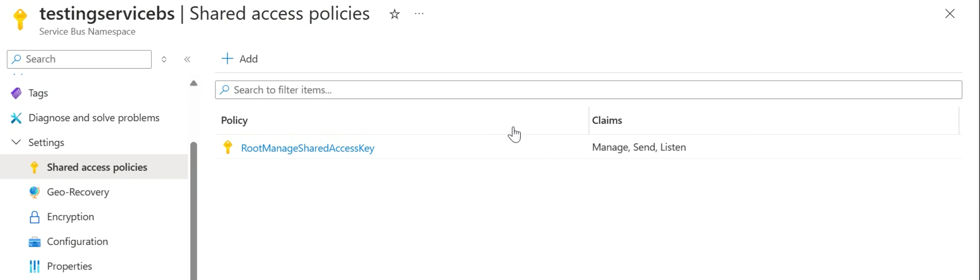Click the Encryption lock icon
This screenshot has width=980, height=280.
(34, 217)
